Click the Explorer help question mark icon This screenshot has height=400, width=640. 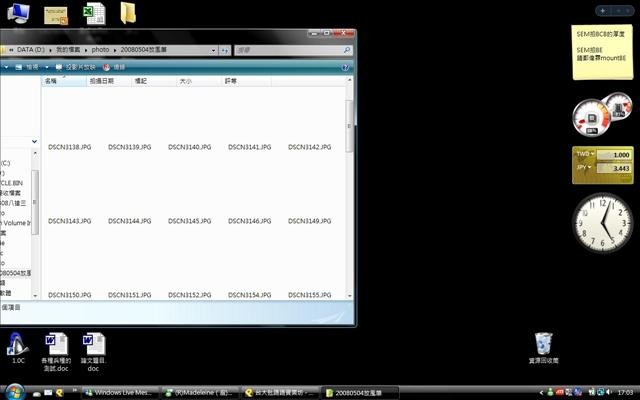coord(345,67)
